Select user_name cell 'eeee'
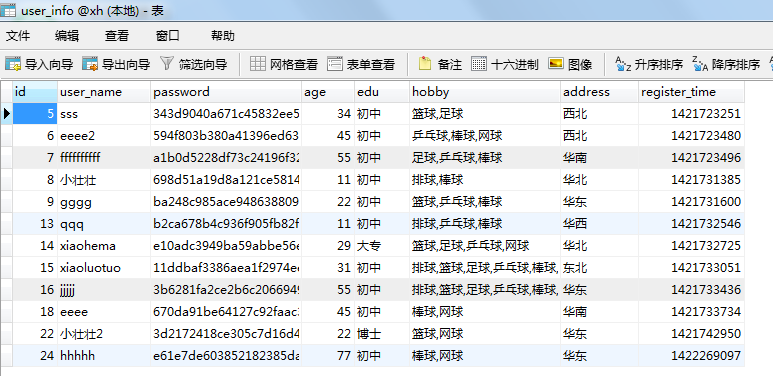Image resolution: width=773 pixels, height=376 pixels. pos(104,311)
